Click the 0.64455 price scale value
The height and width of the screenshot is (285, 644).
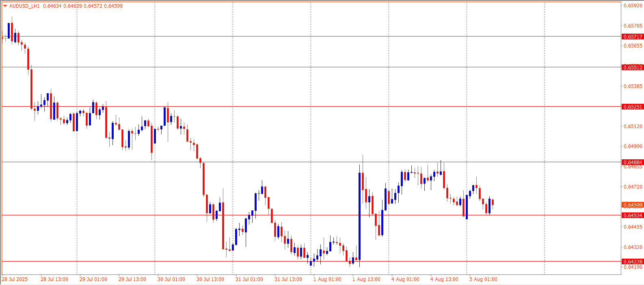pyautogui.click(x=633, y=227)
